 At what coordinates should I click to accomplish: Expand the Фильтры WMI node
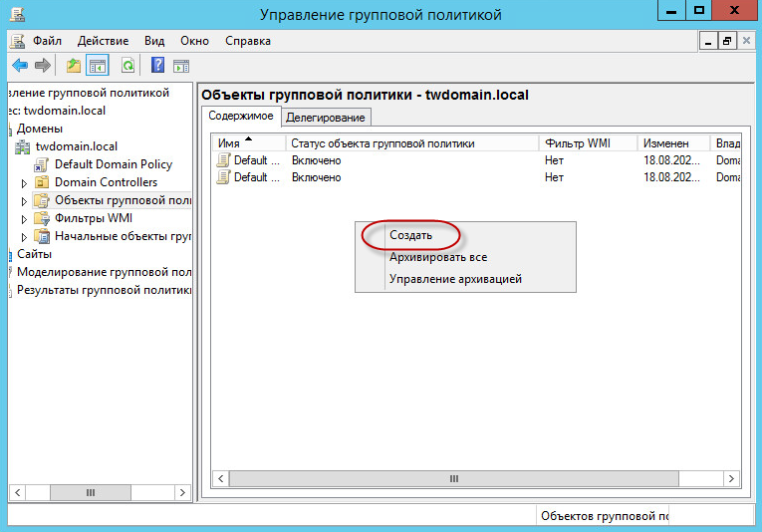(x=25, y=219)
